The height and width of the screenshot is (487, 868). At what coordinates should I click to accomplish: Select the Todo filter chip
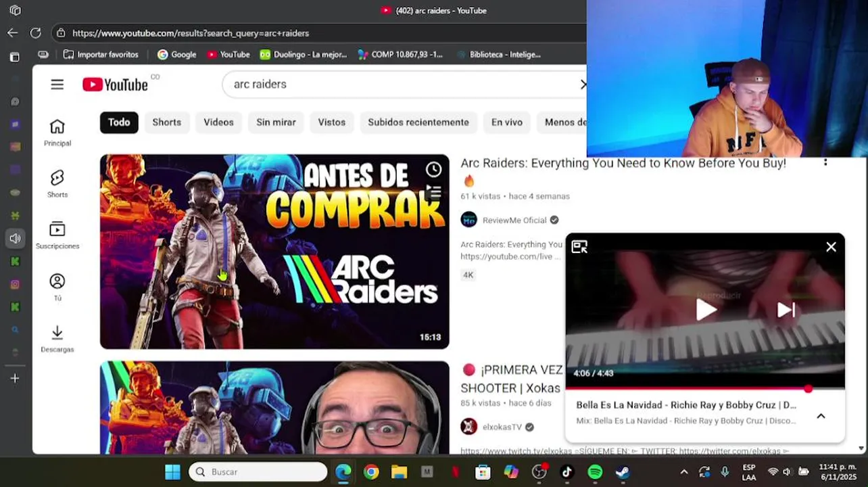(x=119, y=122)
